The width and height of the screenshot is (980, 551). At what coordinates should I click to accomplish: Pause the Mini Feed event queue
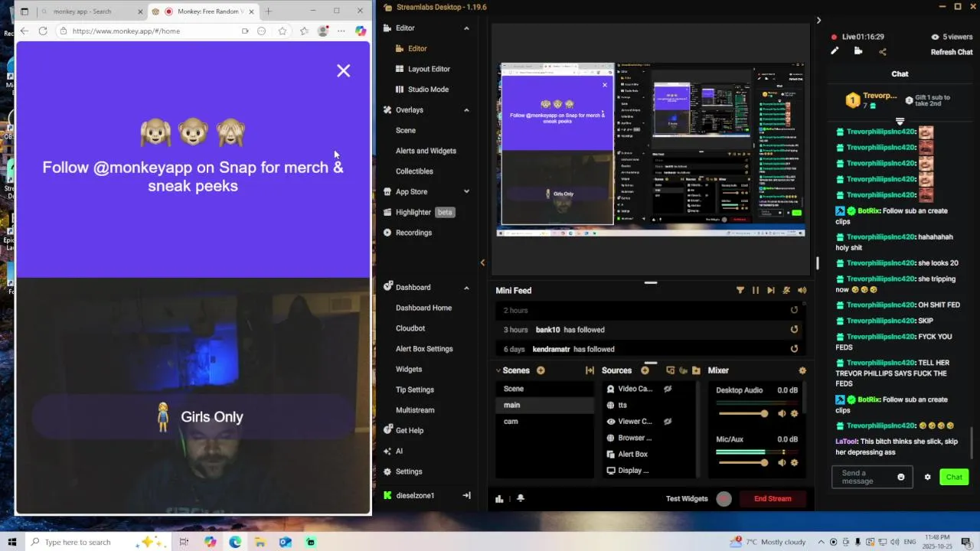pos(756,291)
